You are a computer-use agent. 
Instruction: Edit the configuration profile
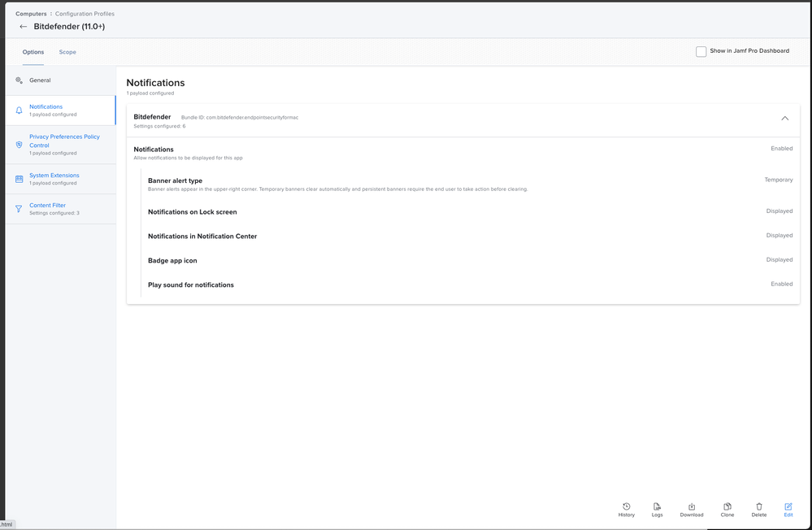click(x=788, y=510)
